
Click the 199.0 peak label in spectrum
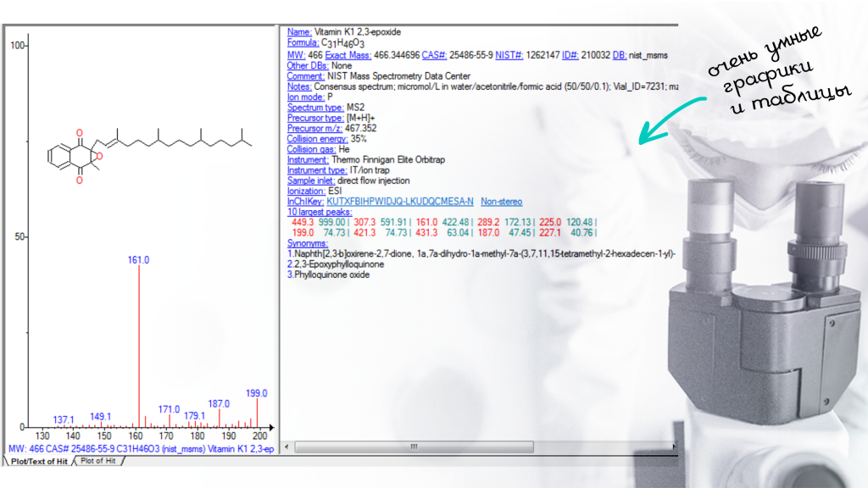pos(256,393)
